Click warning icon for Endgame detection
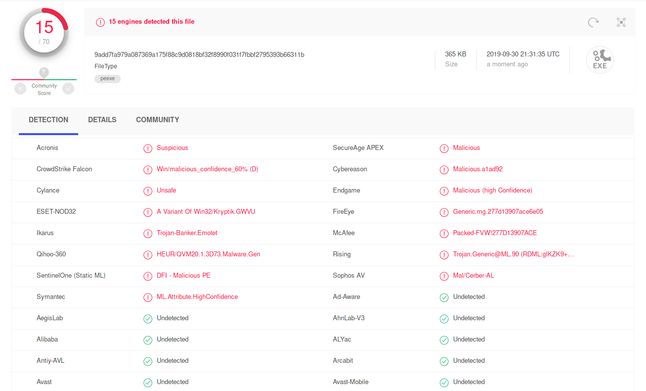The width and height of the screenshot is (646, 391). (444, 191)
